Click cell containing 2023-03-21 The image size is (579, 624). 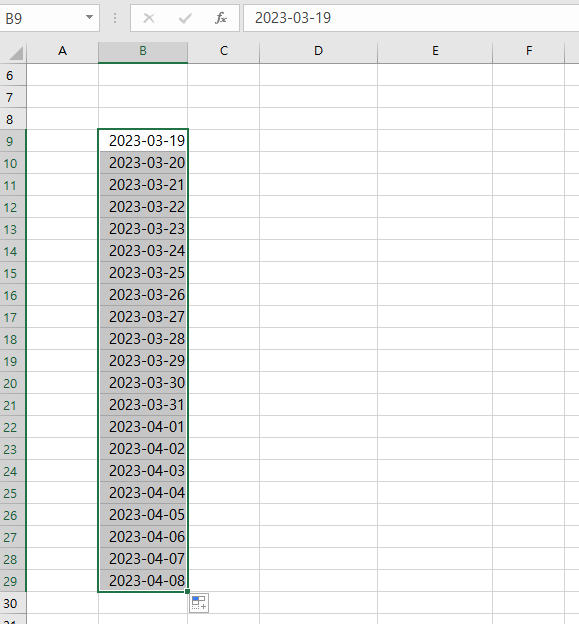[x=143, y=185]
